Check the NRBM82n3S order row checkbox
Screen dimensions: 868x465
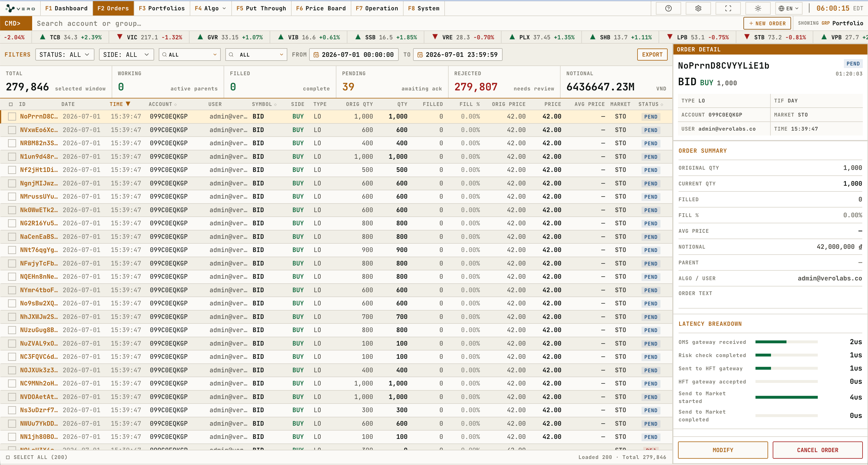pos(12,143)
